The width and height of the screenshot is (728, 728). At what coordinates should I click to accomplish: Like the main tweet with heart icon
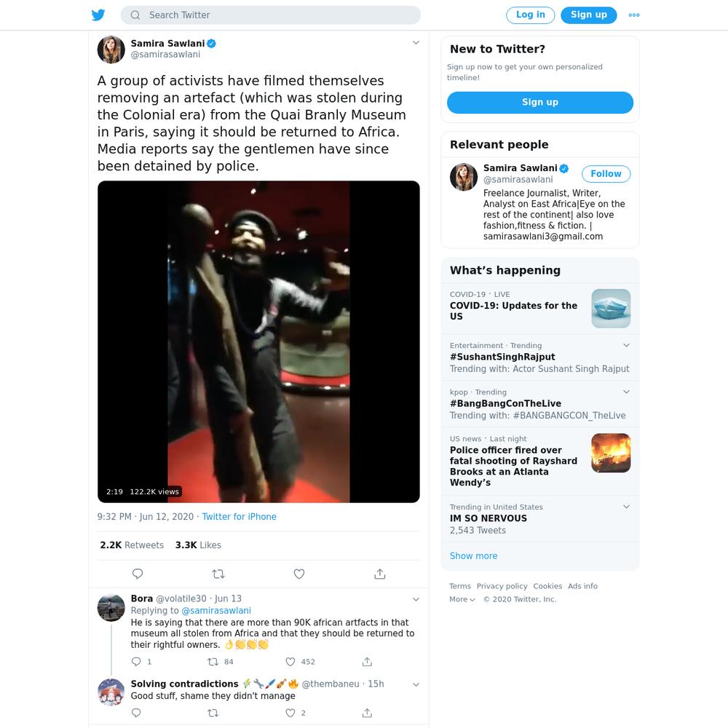click(x=299, y=574)
